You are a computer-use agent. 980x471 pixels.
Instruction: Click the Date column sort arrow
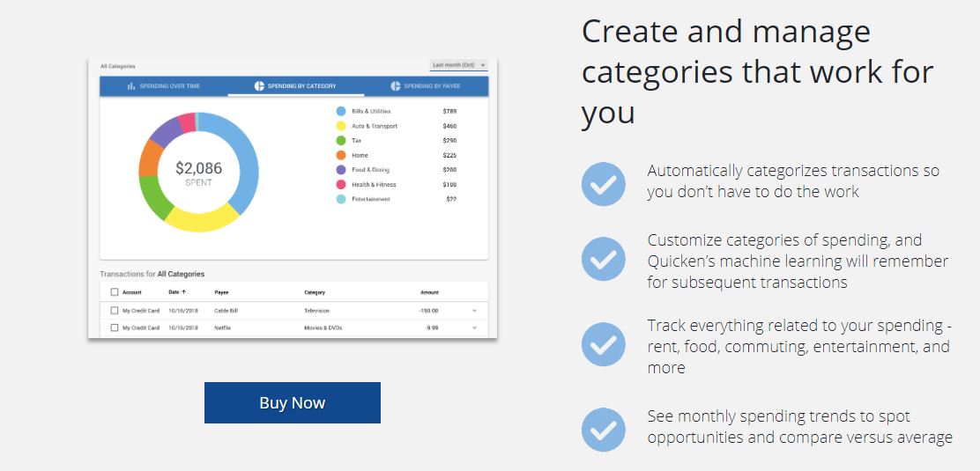pos(183,291)
